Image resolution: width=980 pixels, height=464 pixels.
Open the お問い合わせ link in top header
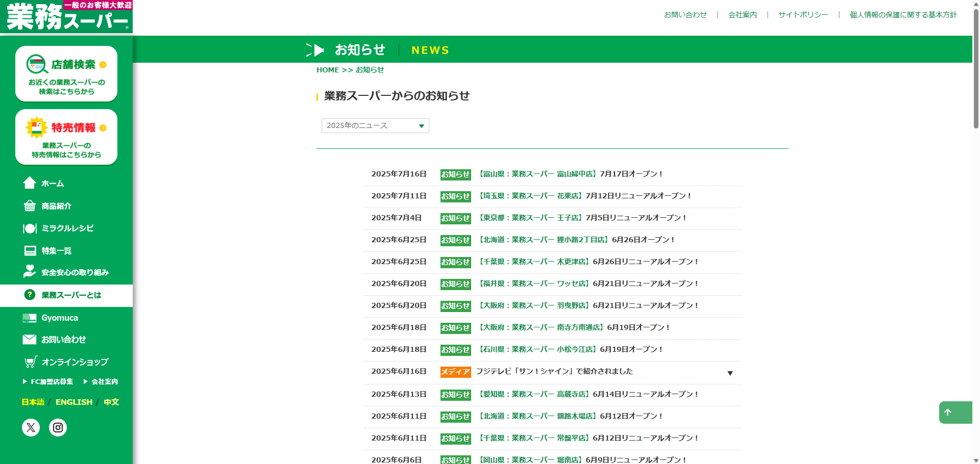(x=685, y=15)
